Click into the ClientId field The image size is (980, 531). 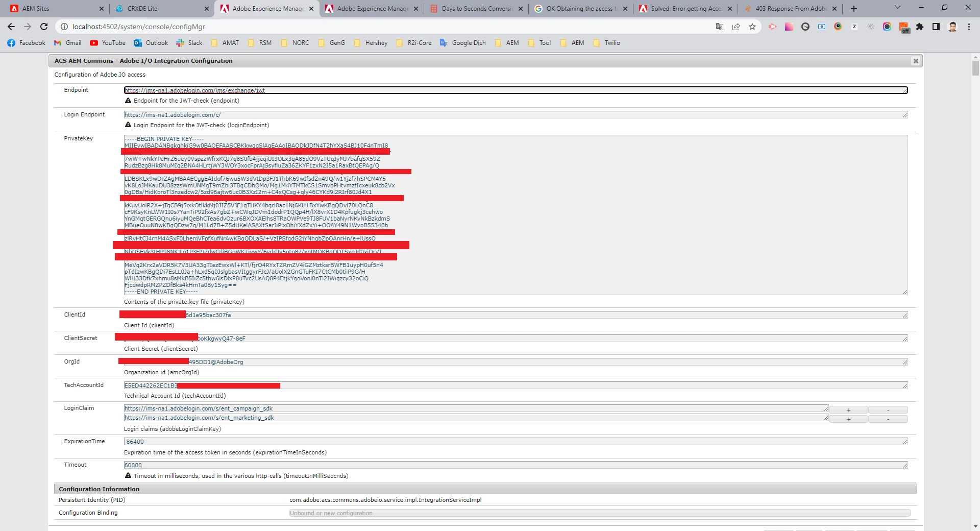(516, 315)
